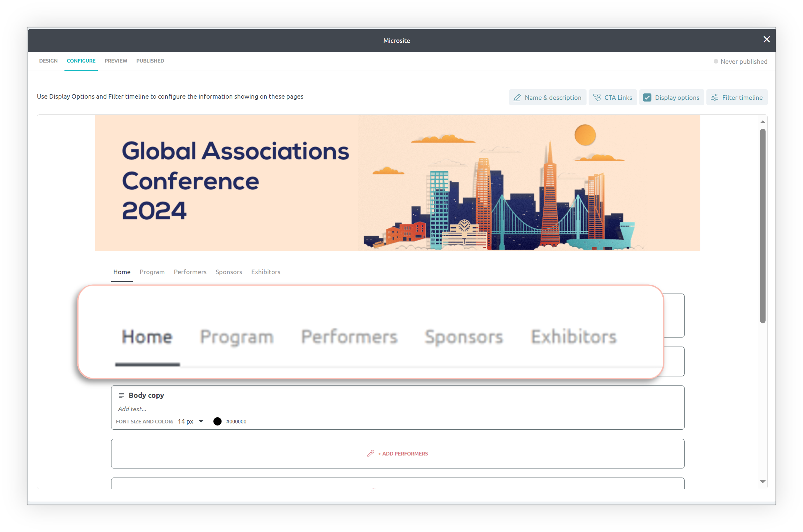This screenshot has width=803, height=532.
Task: Switch to the DESIGN tab
Action: pyautogui.click(x=48, y=61)
